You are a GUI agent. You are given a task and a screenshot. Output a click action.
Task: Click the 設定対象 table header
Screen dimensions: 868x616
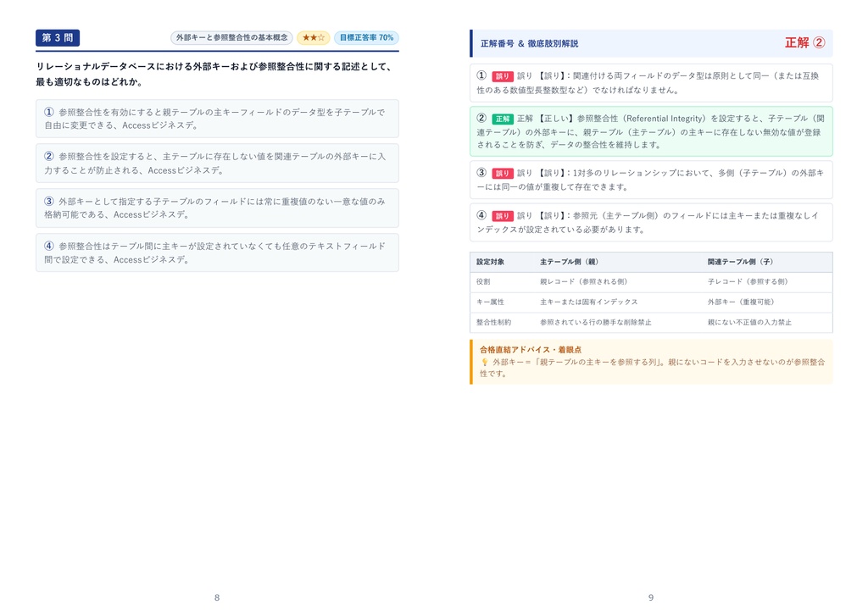[491, 262]
